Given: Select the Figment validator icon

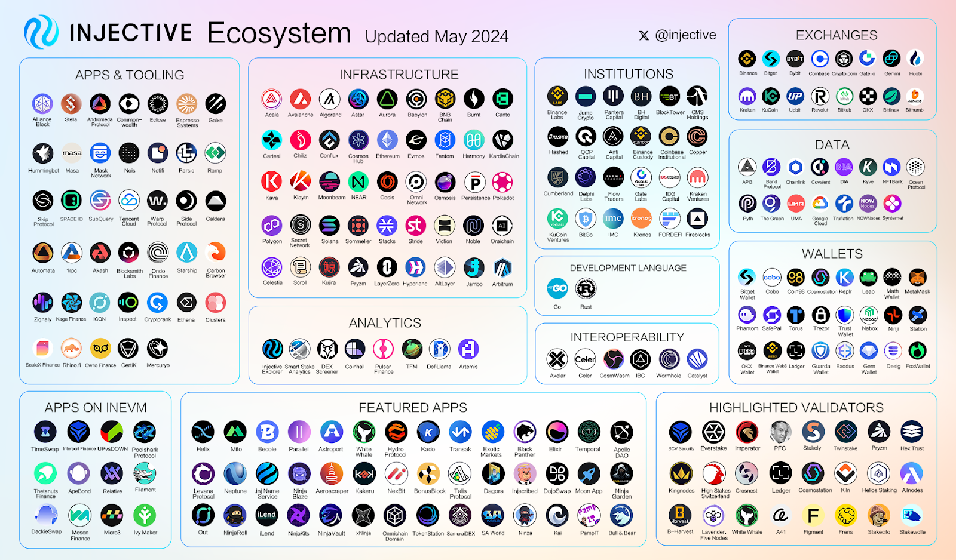Looking at the screenshot, I should pyautogui.click(x=813, y=515).
